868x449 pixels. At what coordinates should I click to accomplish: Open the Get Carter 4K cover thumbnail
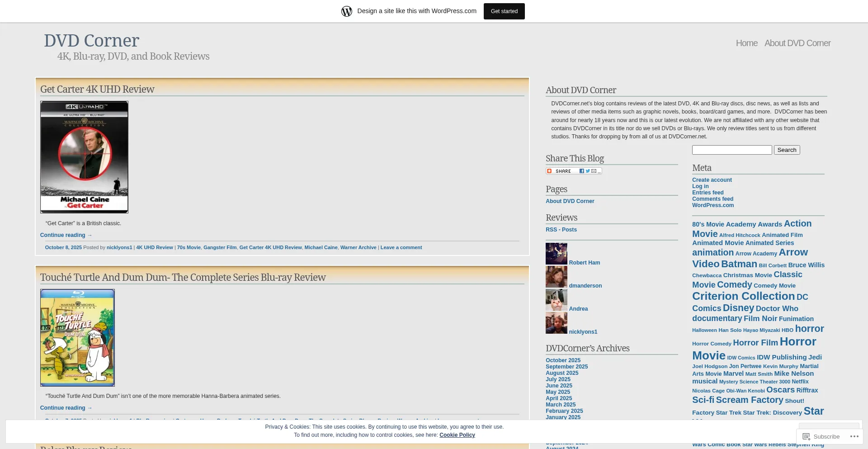coord(84,157)
